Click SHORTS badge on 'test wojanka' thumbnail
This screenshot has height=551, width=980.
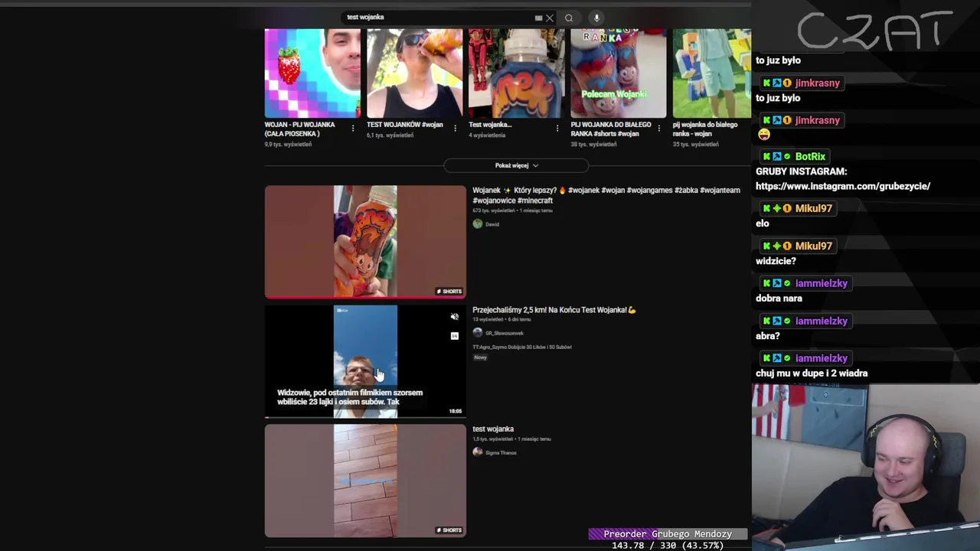tap(449, 530)
